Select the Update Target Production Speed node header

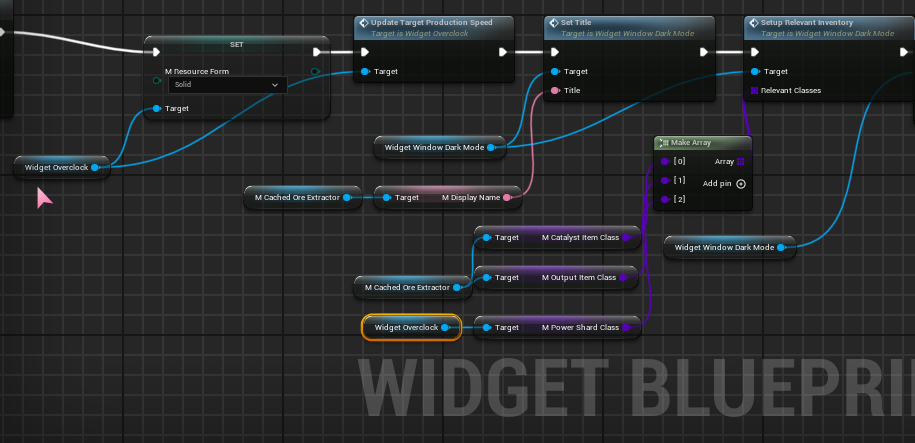pos(434,27)
